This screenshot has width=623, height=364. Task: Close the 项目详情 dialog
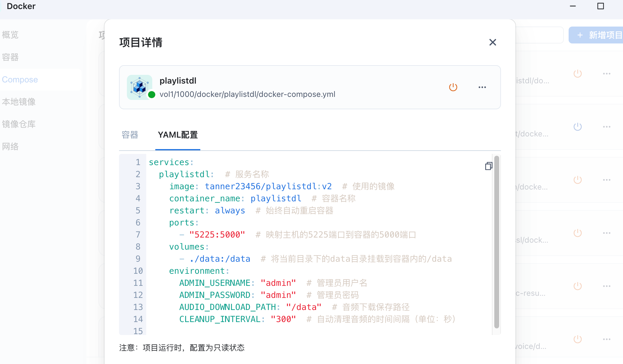(x=492, y=42)
